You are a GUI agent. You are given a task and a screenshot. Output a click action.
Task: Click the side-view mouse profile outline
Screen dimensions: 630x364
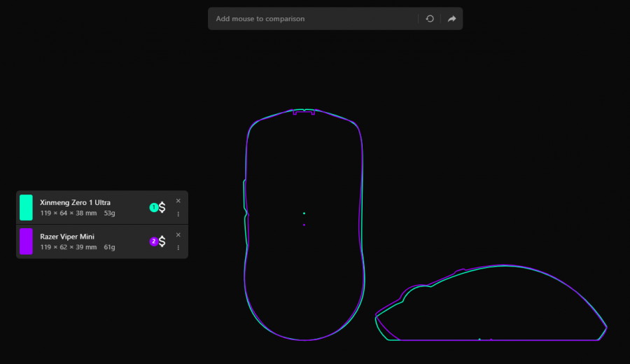(x=491, y=302)
